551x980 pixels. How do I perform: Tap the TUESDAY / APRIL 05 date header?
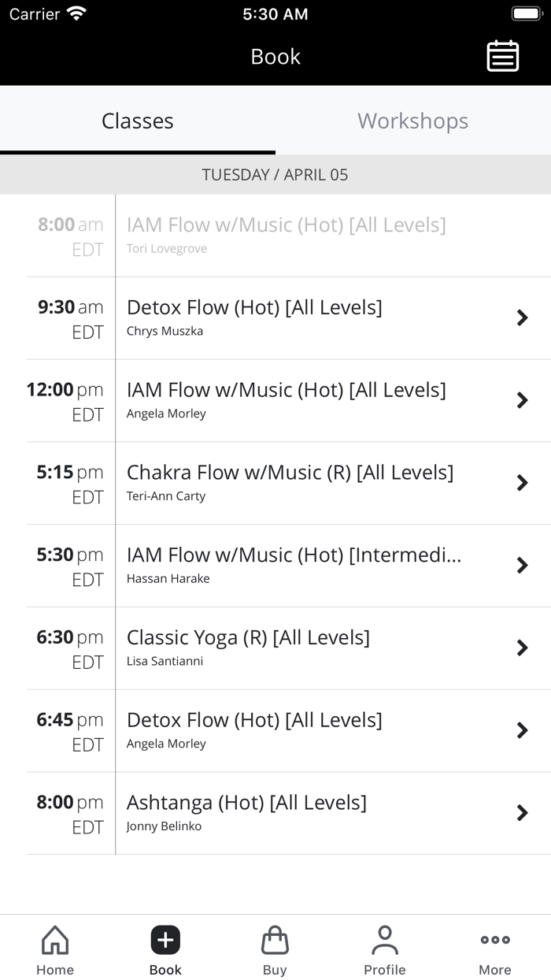point(275,174)
